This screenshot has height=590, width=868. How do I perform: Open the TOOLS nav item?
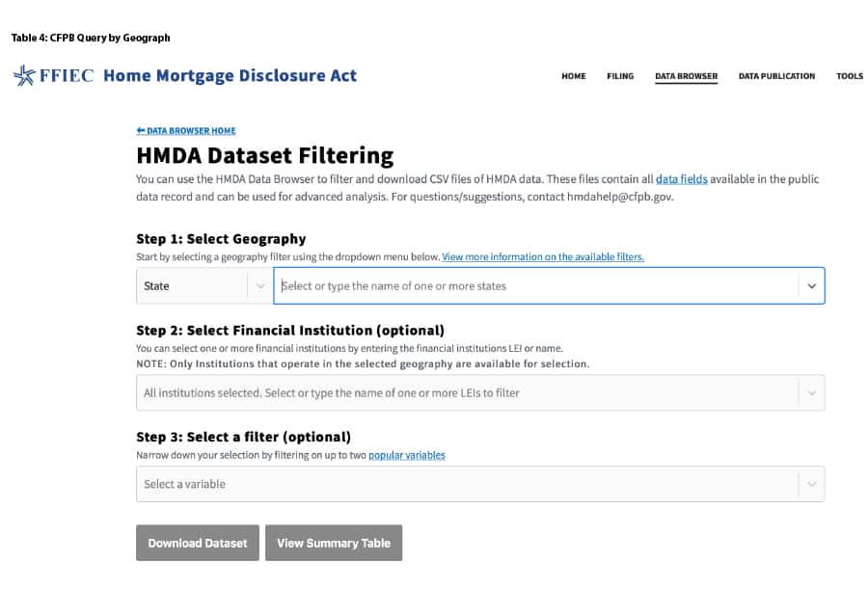(x=850, y=76)
